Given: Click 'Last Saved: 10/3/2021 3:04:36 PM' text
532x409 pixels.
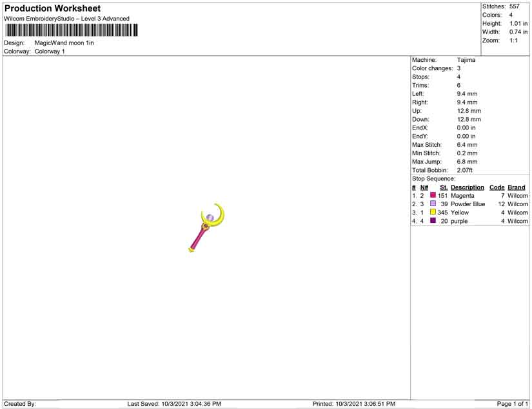Looking at the screenshot, I should pos(174,404).
